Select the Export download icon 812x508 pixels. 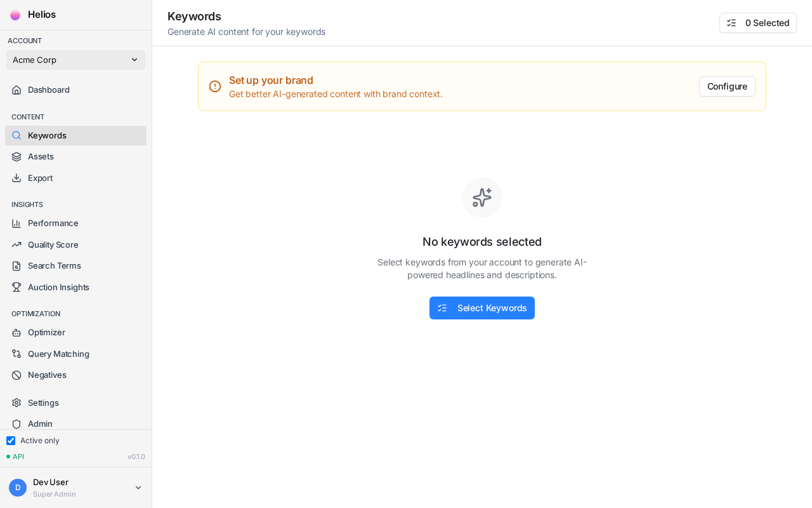pos(16,178)
